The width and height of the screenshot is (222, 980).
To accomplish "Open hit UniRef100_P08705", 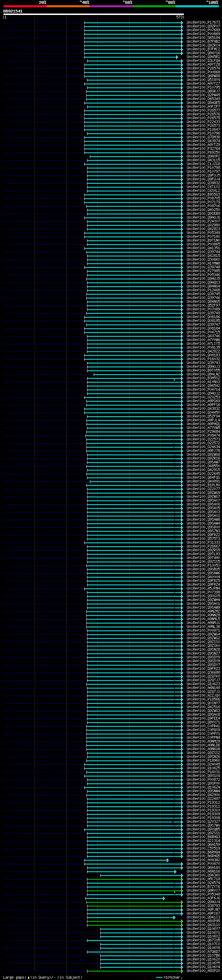I will click(203, 198).
